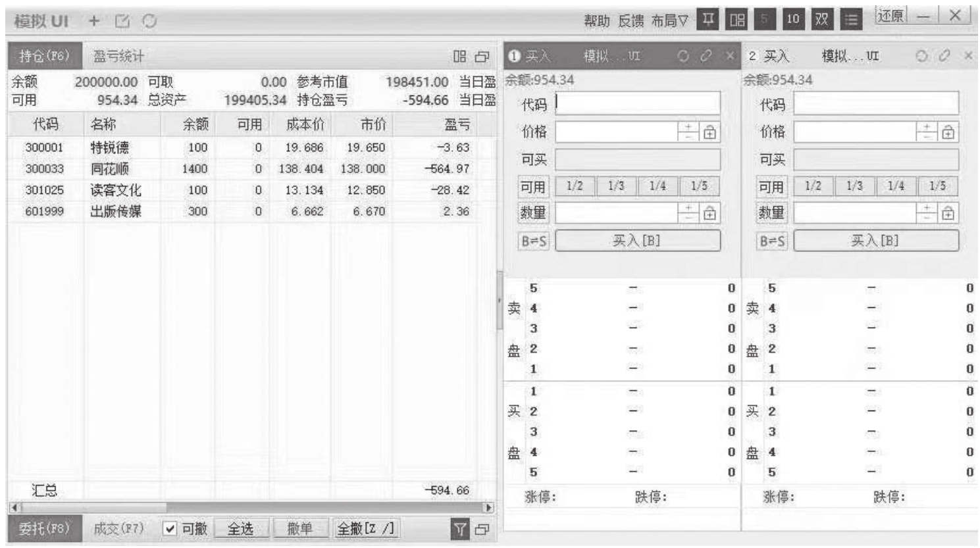Toggle 数量 button in panel 2

[771, 212]
